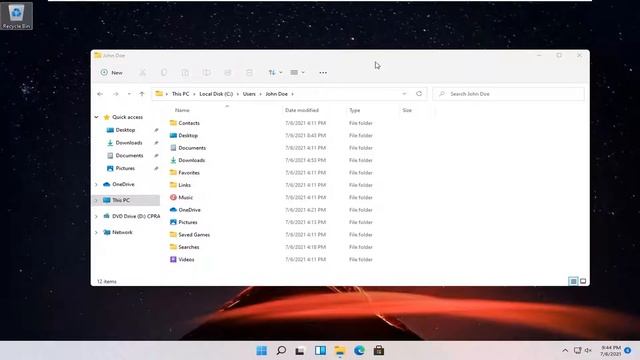Click the Copy icon in the toolbar
This screenshot has height=360, width=640.
[164, 73]
